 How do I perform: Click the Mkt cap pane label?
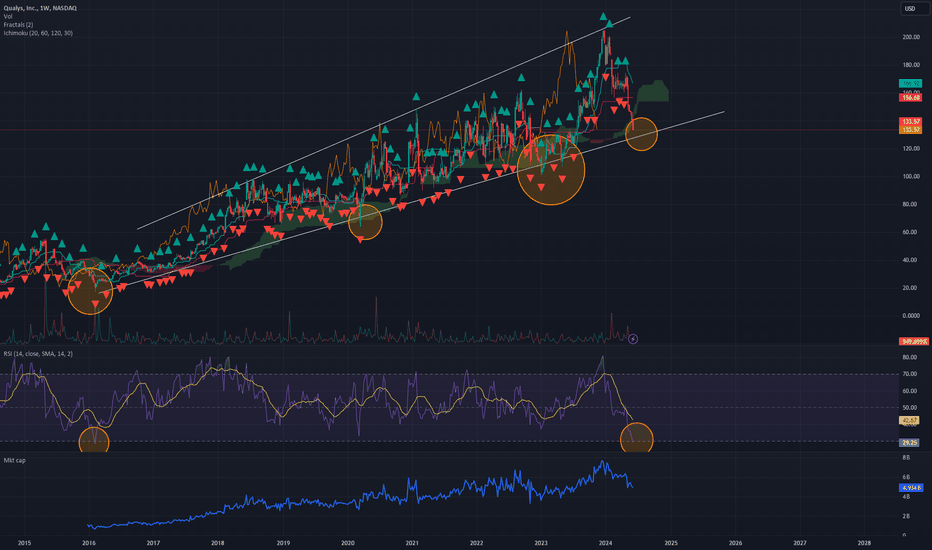click(14, 460)
